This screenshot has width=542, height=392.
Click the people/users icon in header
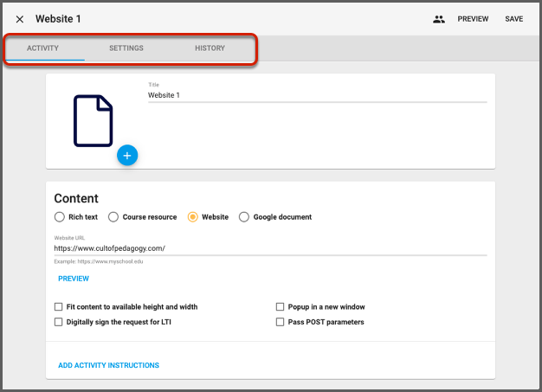(439, 19)
